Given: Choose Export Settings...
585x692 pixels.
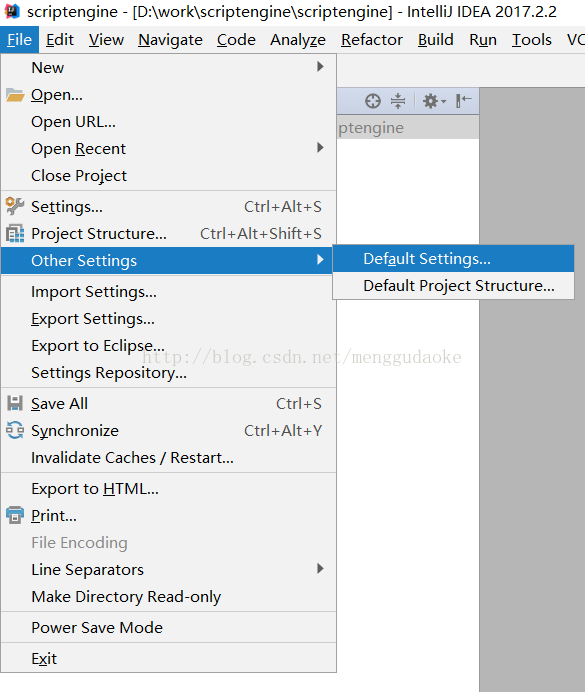Looking at the screenshot, I should click(169, 319).
